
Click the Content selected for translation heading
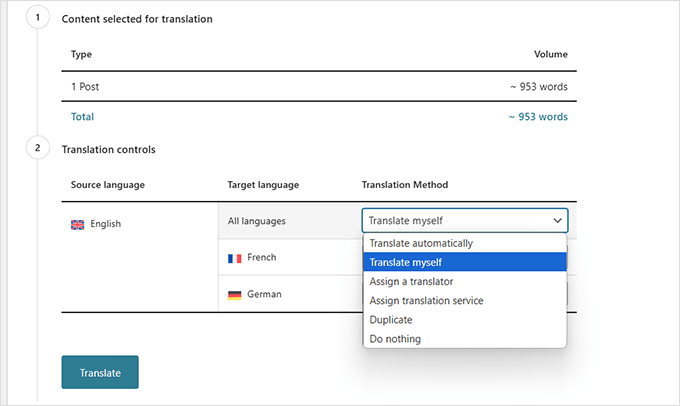pos(137,19)
